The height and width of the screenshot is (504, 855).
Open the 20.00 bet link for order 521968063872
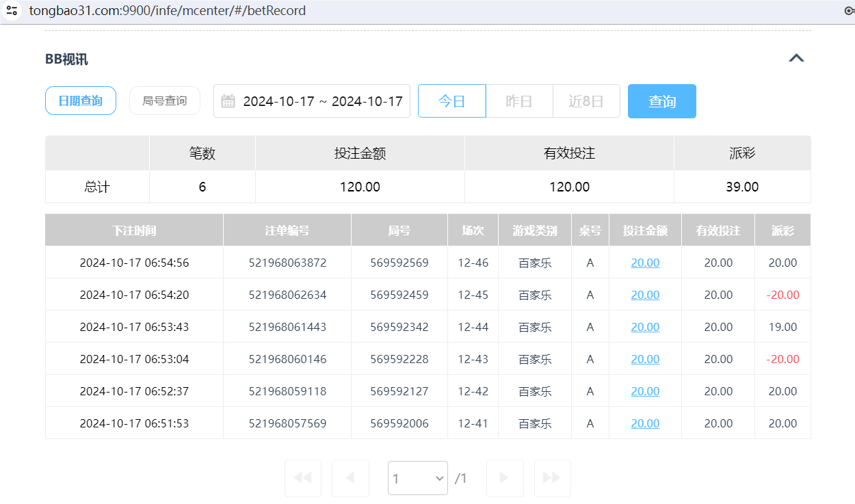pos(644,262)
